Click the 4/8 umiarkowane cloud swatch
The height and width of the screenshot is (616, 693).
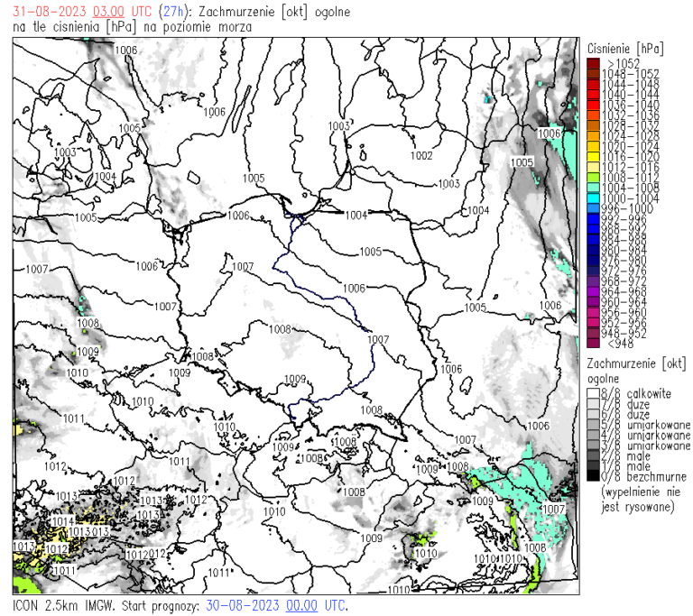tap(593, 435)
